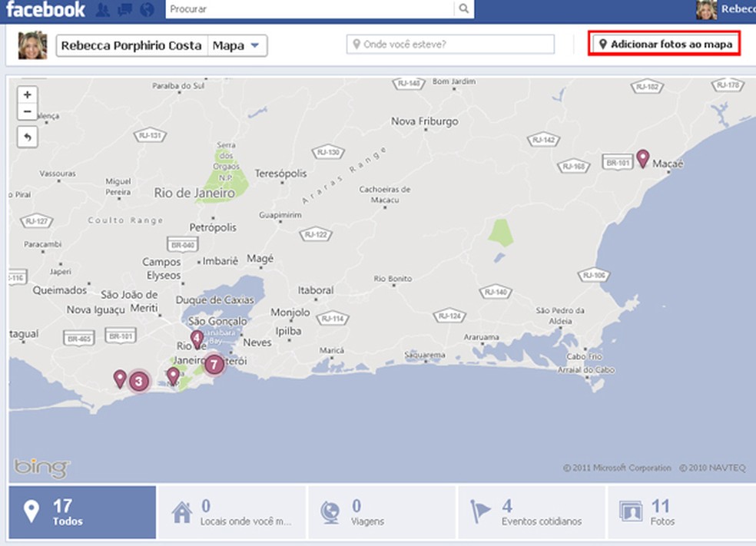Click Rebecca's profile picture beside name
The height and width of the screenshot is (546, 756).
click(32, 45)
